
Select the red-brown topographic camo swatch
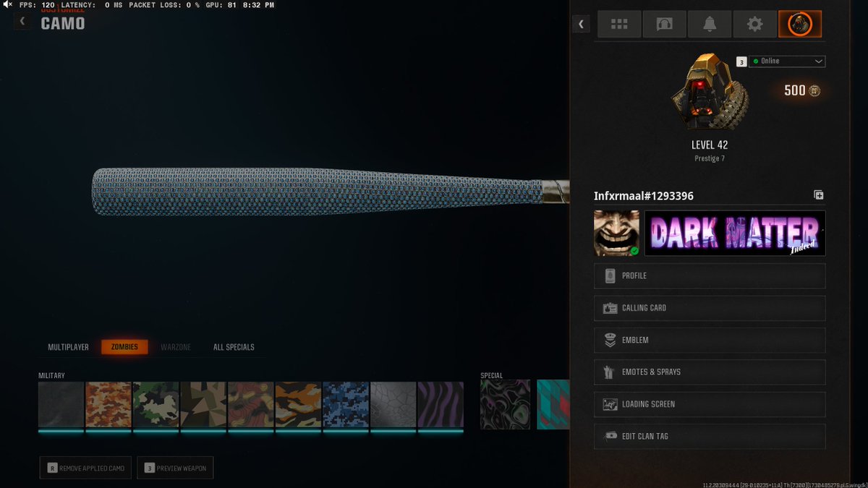[251, 405]
